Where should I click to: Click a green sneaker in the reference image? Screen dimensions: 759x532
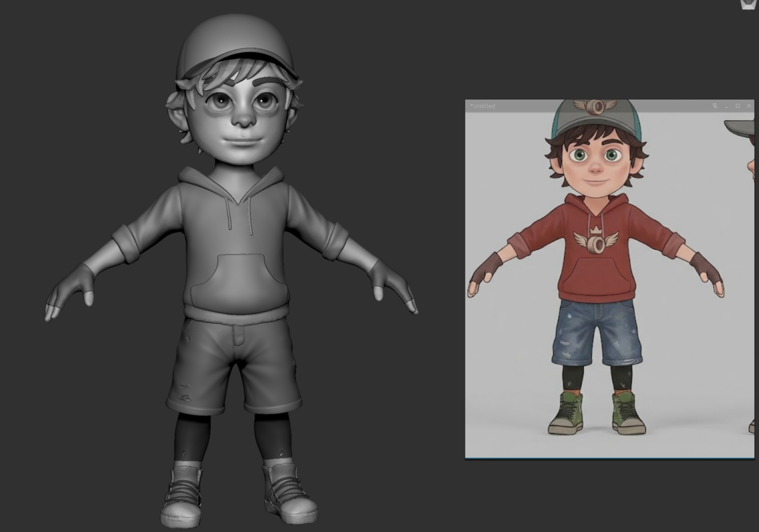(566, 413)
